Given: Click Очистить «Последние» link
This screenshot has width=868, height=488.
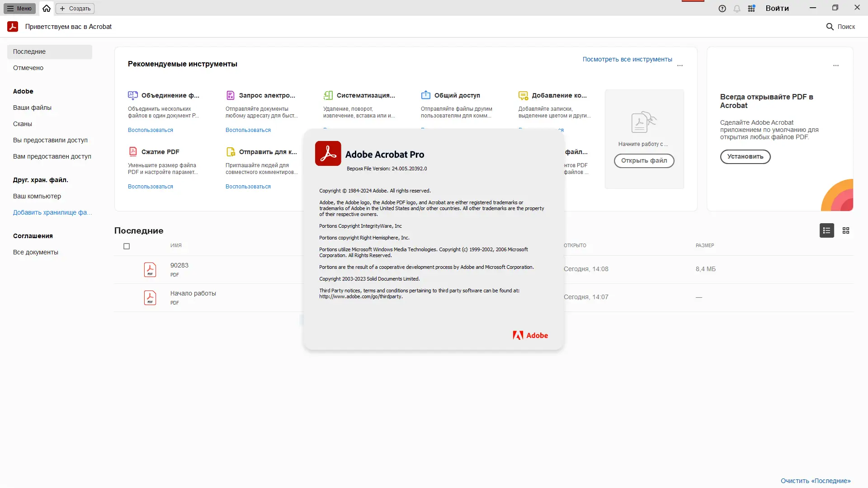Looking at the screenshot, I should coord(815,481).
